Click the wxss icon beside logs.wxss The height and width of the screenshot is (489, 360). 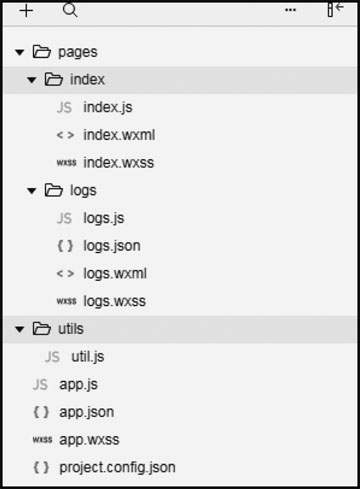(x=66, y=301)
